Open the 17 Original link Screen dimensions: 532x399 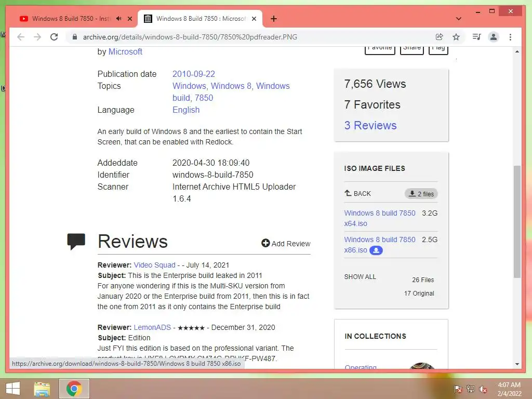[419, 294]
